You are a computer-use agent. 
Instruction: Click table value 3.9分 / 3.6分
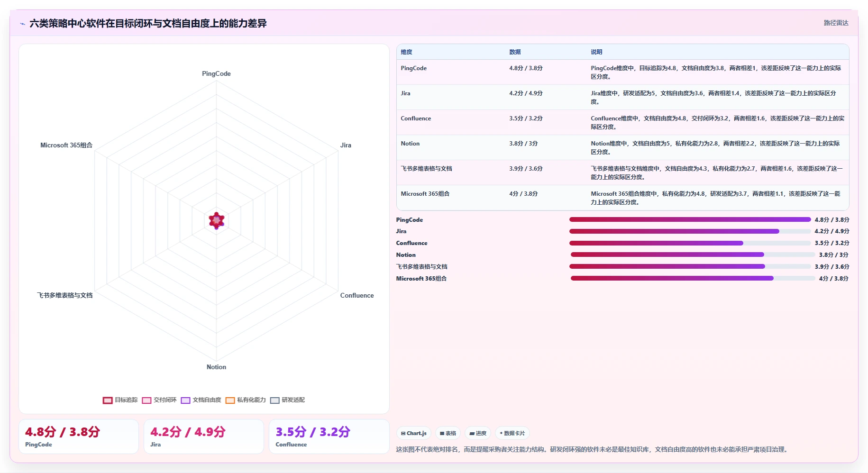[526, 169]
